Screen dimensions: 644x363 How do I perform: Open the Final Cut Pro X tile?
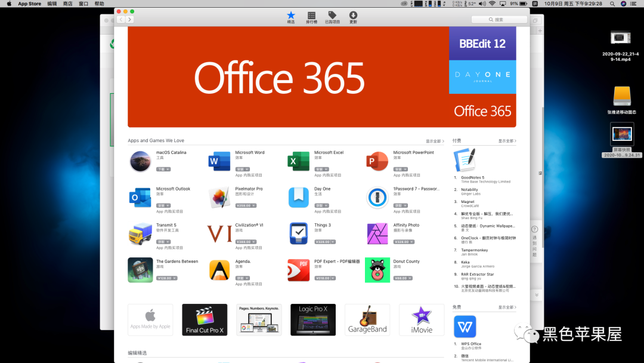click(x=205, y=320)
